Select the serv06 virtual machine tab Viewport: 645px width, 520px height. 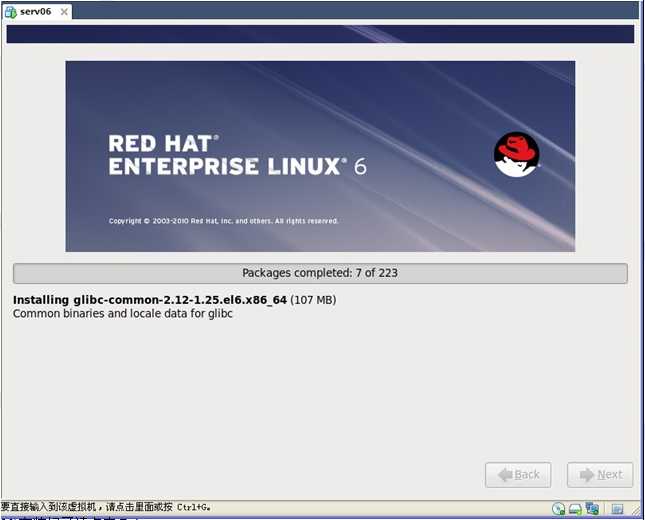click(x=37, y=12)
